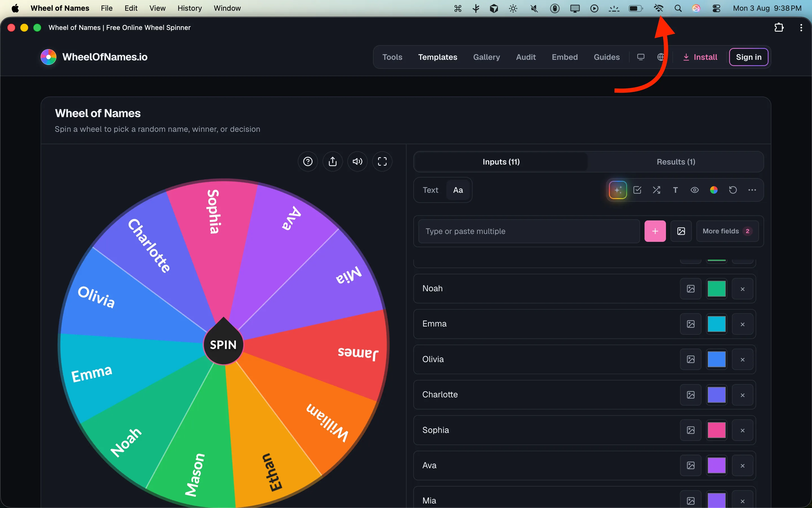Screen dimensions: 812x508
Task: Click the Wi-Fi icon in menu bar
Action: tap(659, 8)
